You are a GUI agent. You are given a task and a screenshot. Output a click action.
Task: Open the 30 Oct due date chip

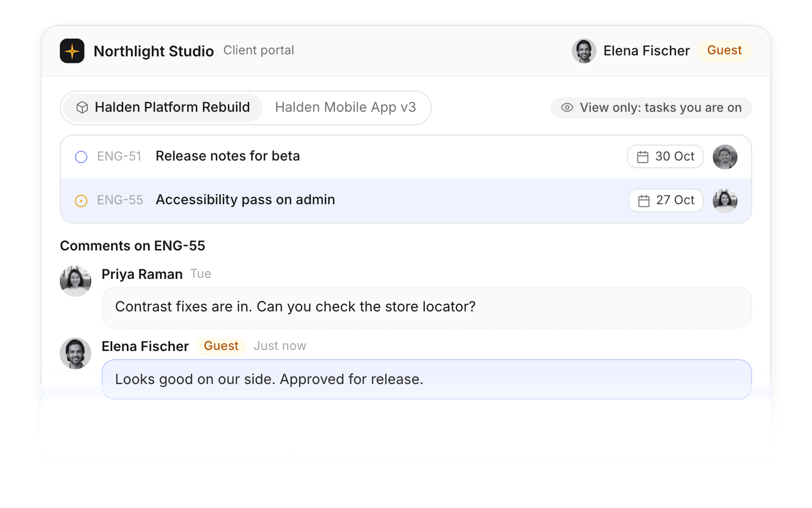coord(665,156)
